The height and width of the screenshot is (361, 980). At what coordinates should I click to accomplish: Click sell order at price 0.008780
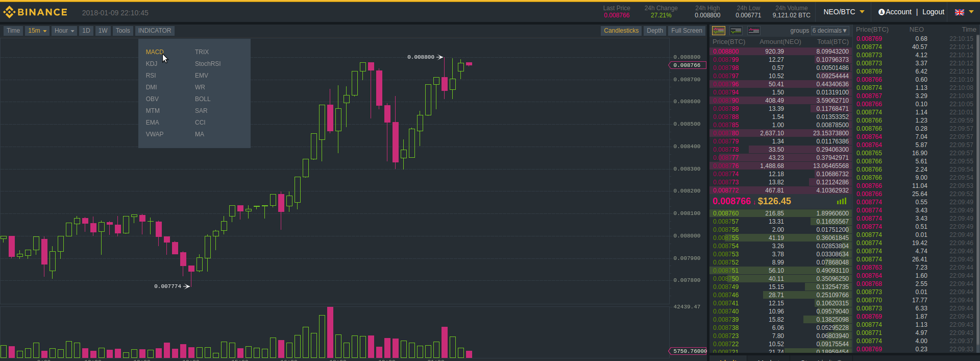tap(780, 133)
